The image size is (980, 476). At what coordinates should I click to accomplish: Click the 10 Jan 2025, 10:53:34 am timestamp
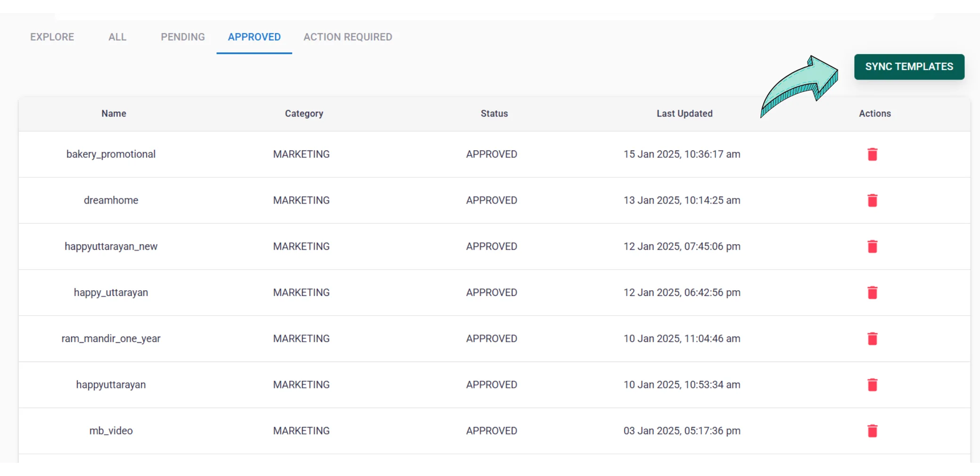click(682, 385)
